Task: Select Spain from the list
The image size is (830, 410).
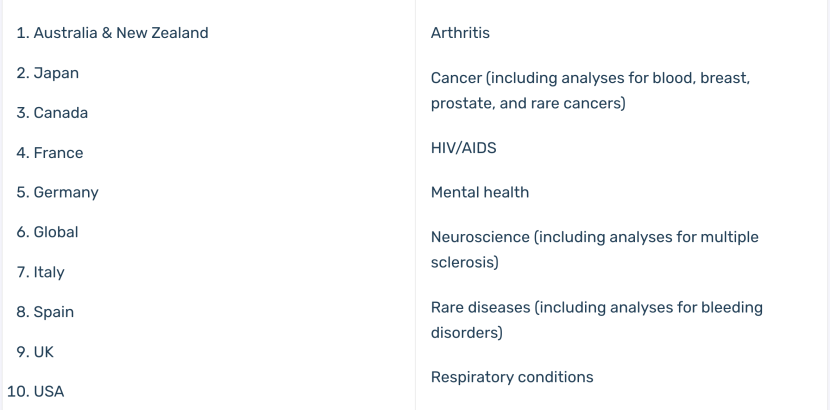Action: coord(53,312)
